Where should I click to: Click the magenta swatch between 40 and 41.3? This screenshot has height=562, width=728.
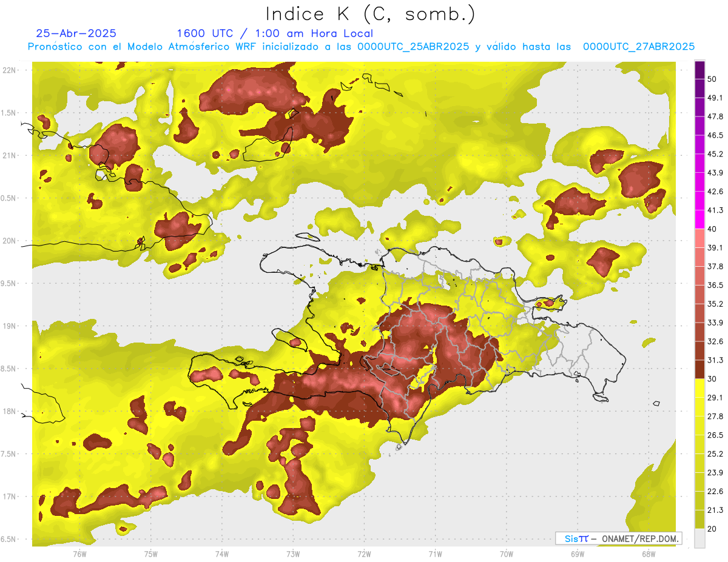click(x=699, y=219)
